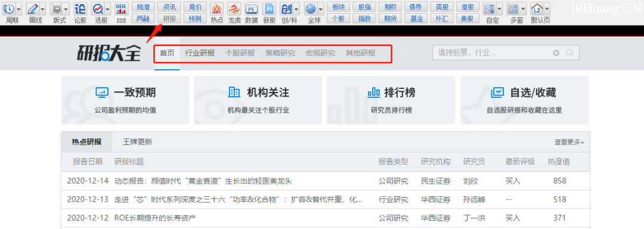Viewport: 644px width, 229px height.
Task: Click the stock/industry search input field
Action: [x=506, y=52]
